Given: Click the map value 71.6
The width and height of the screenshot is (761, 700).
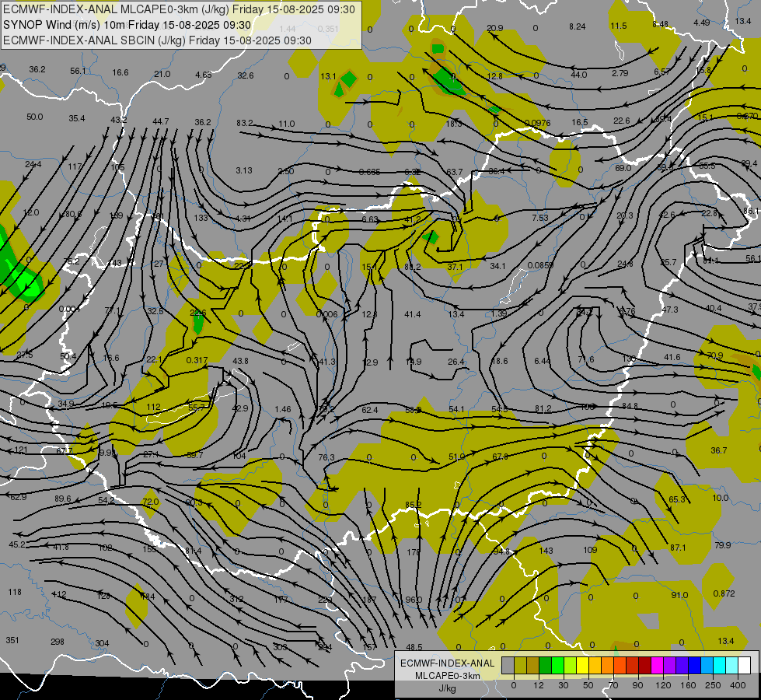Looking at the screenshot, I should tap(586, 359).
